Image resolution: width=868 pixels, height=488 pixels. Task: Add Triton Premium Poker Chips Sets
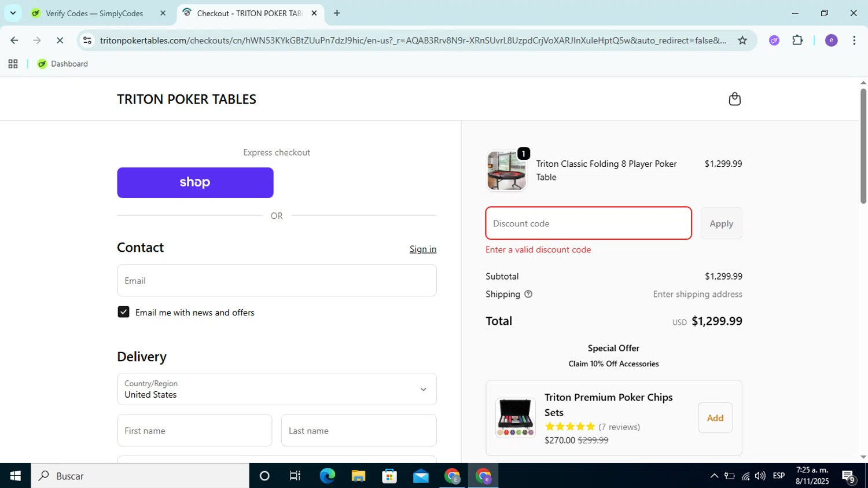[x=715, y=418]
